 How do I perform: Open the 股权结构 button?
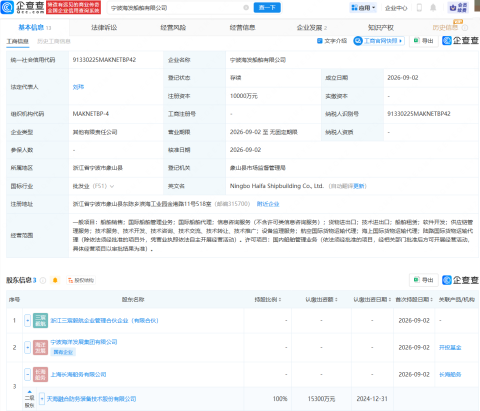pyautogui.click(x=81, y=280)
